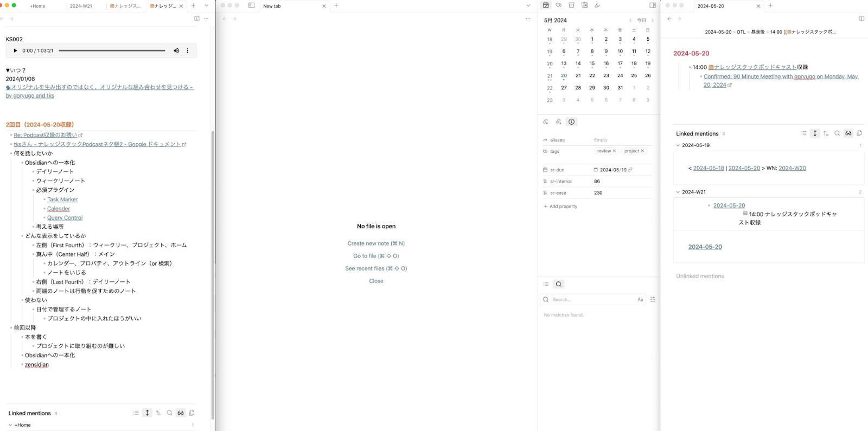The height and width of the screenshot is (431, 868).
Task: Open the tab list dropdown in the left window
Action: [x=206, y=5]
